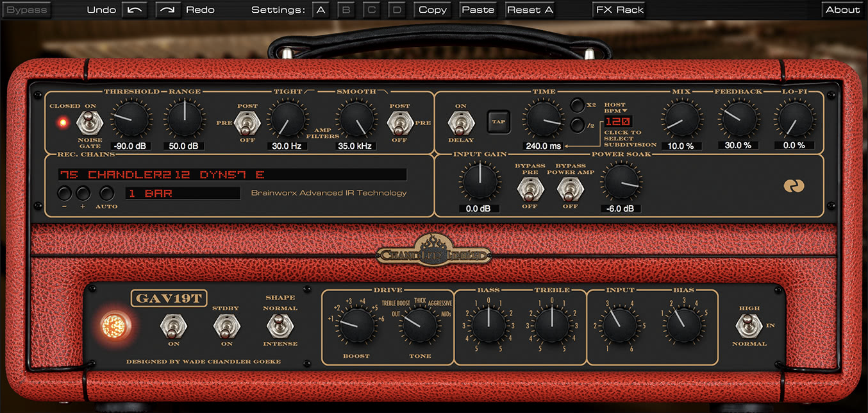Copy the current settings

tap(431, 10)
